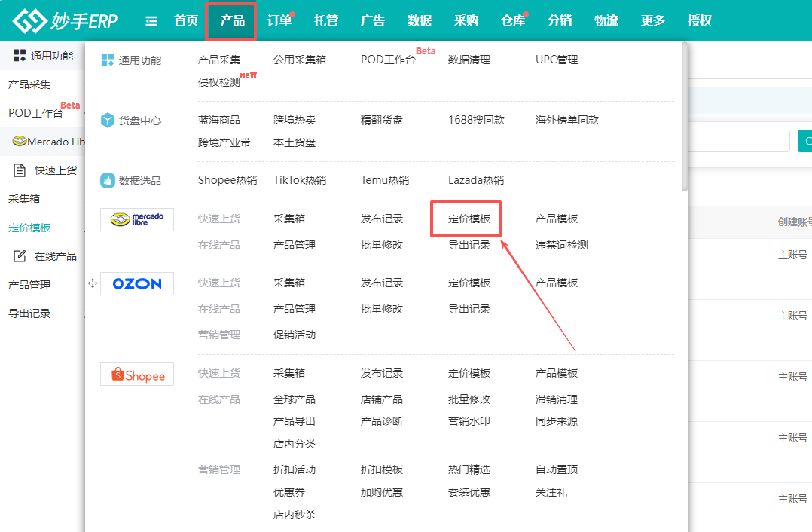812x532 pixels.
Task: Click the teal search button
Action: tap(805, 141)
